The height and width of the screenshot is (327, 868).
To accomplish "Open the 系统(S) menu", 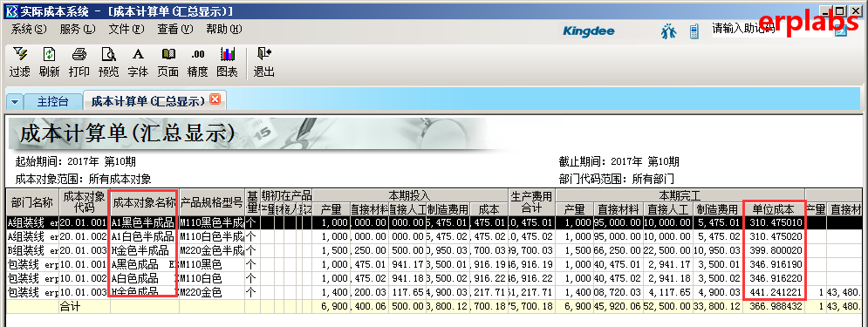I will pyautogui.click(x=29, y=30).
